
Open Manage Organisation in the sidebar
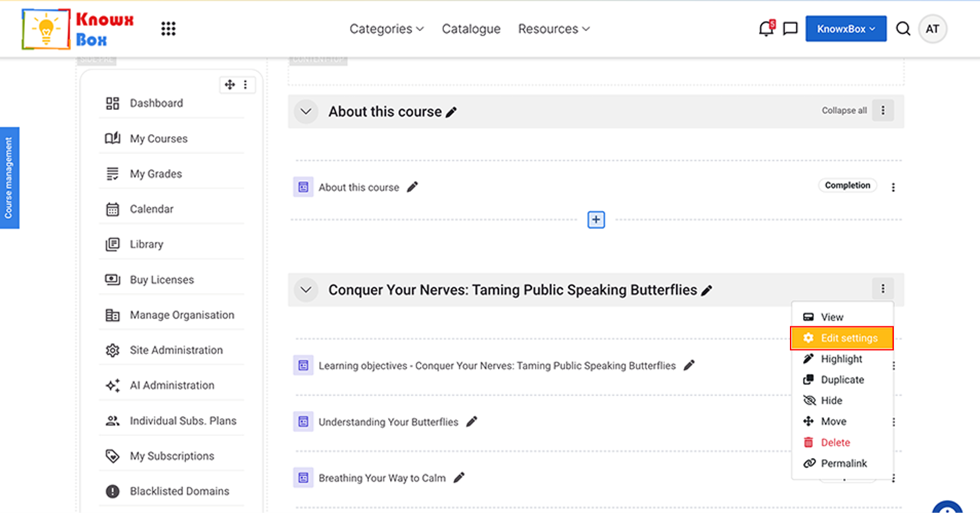tap(172, 315)
